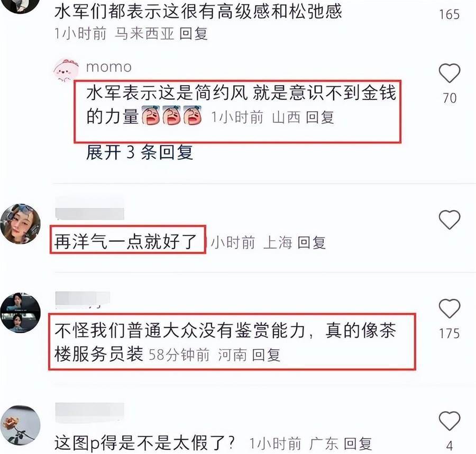The width and height of the screenshot is (476, 454).
Task: Click the momo username
Action: (x=109, y=67)
